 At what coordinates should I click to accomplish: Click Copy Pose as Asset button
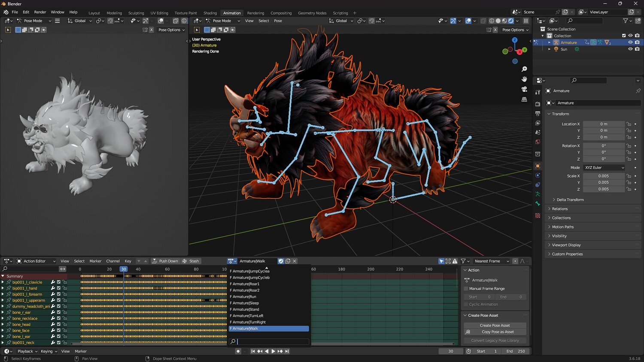tap(495, 332)
